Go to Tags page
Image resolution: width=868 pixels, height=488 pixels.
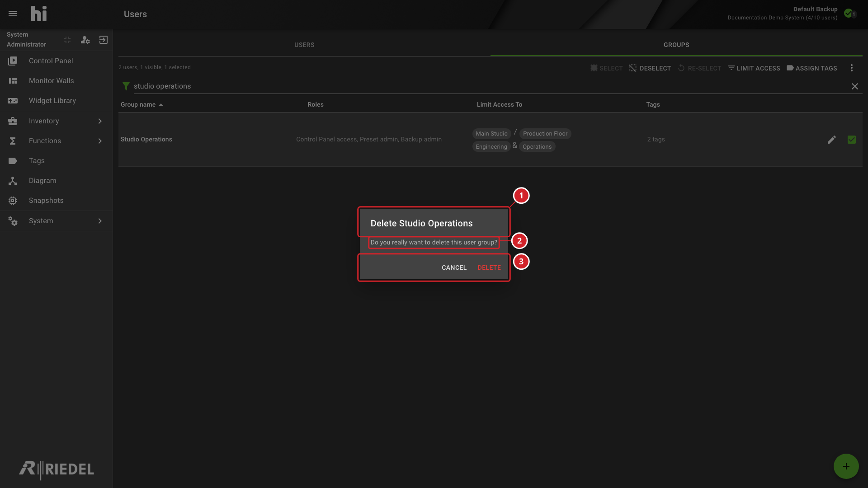[x=56, y=161]
